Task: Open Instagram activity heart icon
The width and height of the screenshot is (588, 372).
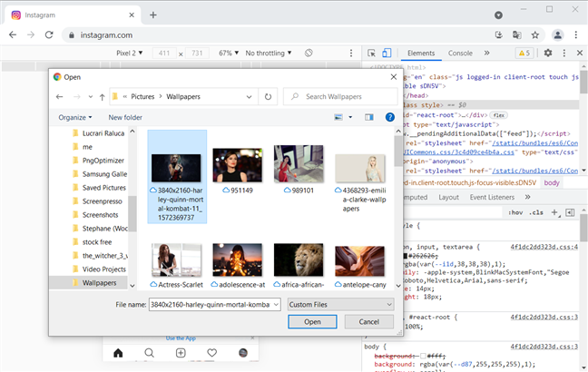Action: tap(212, 352)
